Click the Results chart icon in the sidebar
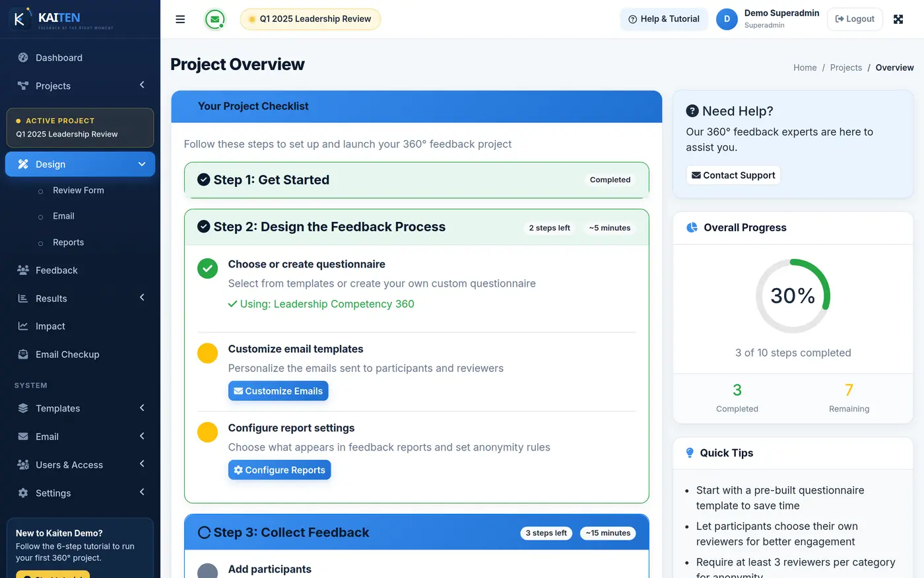Screen dimensions: 924x578 coord(23,299)
